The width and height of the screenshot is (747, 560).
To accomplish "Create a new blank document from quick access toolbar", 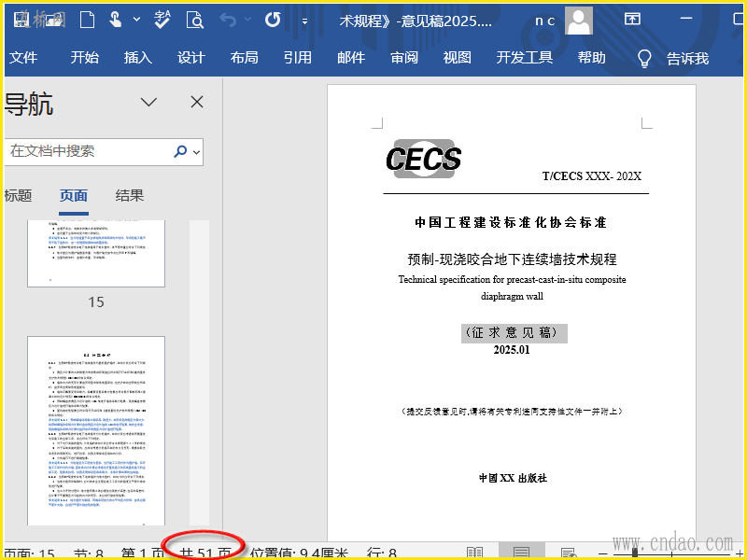I will tap(87, 20).
